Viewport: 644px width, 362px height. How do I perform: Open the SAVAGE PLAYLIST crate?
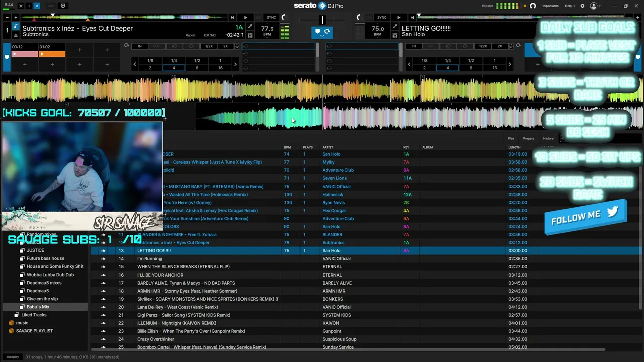click(x=34, y=331)
